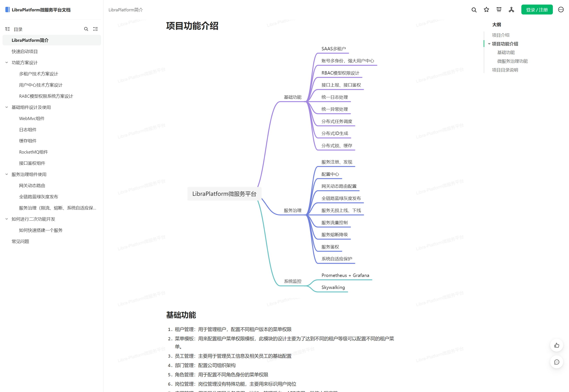Search the catalog with sidebar magnifier icon
Screen dimensions: 569x392
tap(86, 29)
